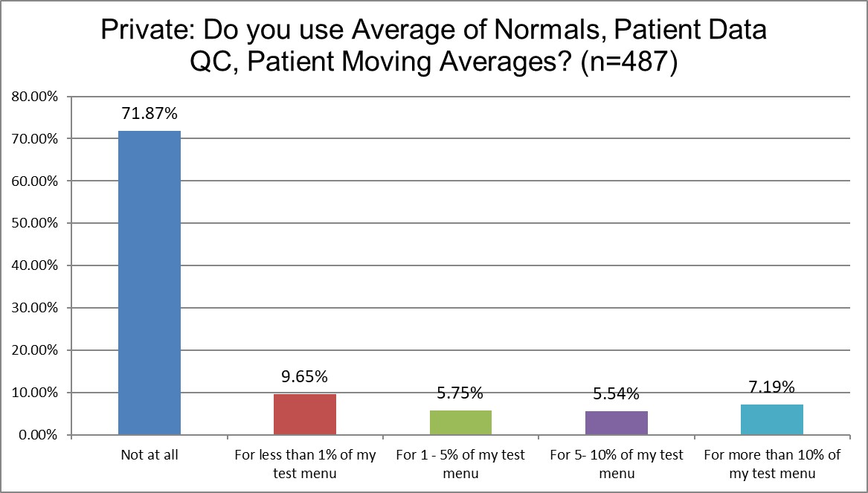Click the 0.00% y-axis label
868x493 pixels.
(37, 435)
